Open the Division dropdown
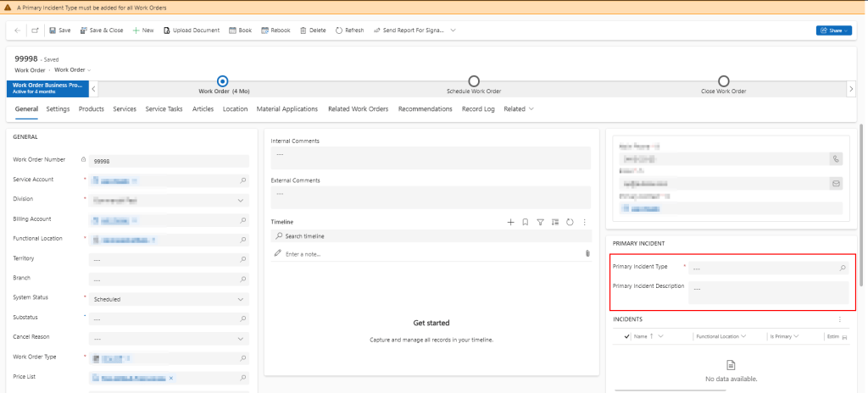This screenshot has width=868, height=393. coord(242,200)
